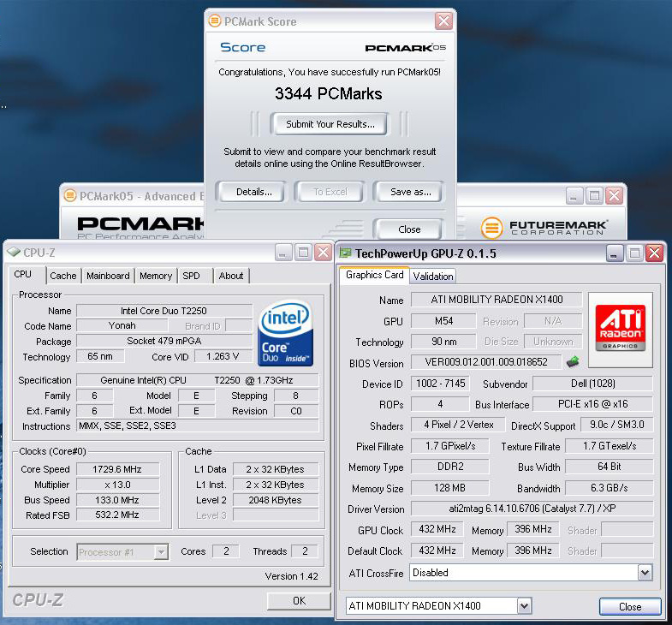Click the PCMark Score title bar icon

214,21
